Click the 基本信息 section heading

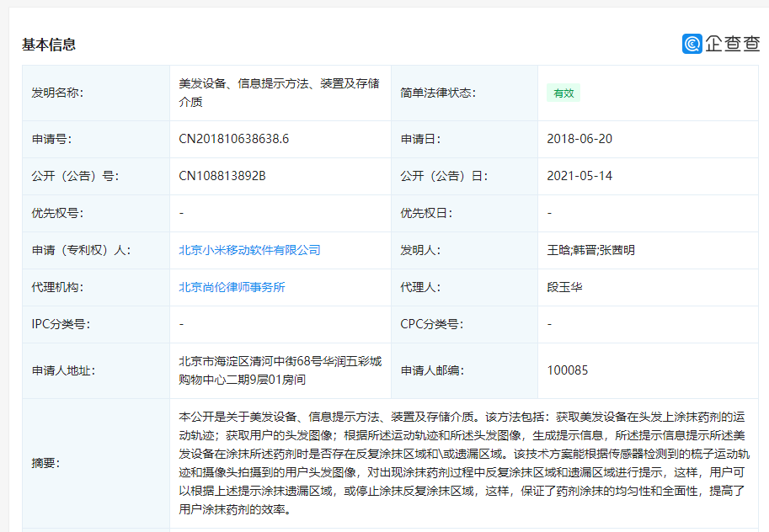[x=49, y=45]
